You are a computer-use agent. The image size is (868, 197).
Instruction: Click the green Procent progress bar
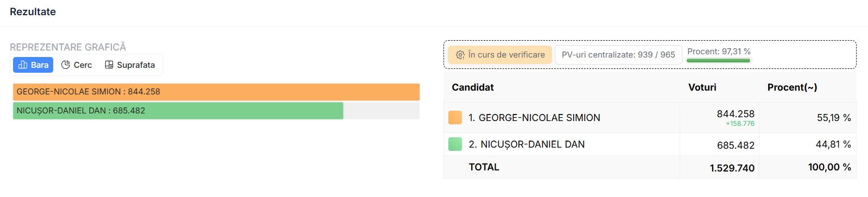tap(718, 60)
